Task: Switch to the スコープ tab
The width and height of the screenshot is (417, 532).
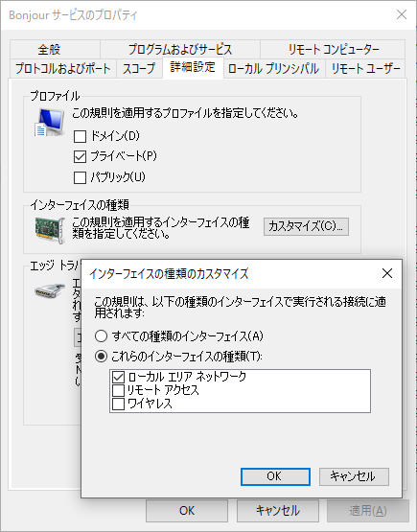Action: pyautogui.click(x=139, y=68)
